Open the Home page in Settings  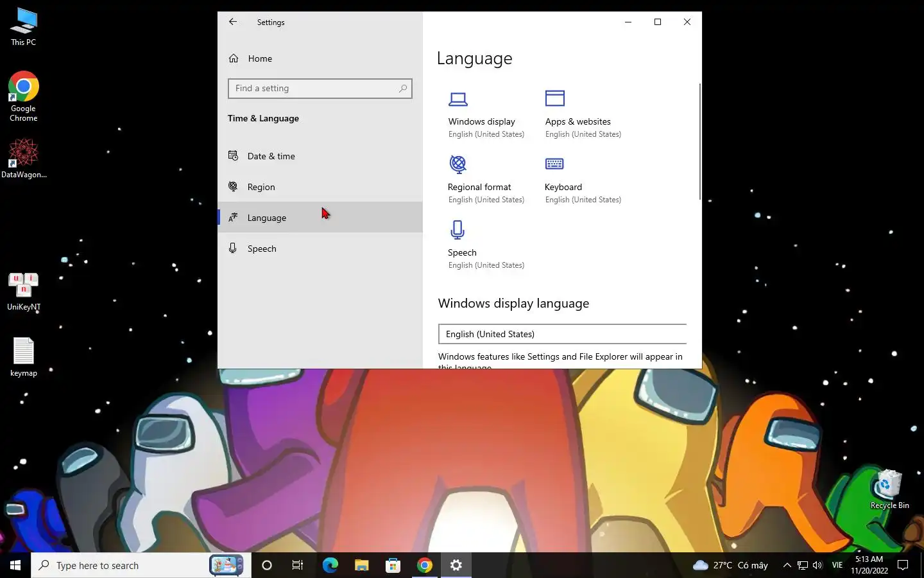click(320, 58)
